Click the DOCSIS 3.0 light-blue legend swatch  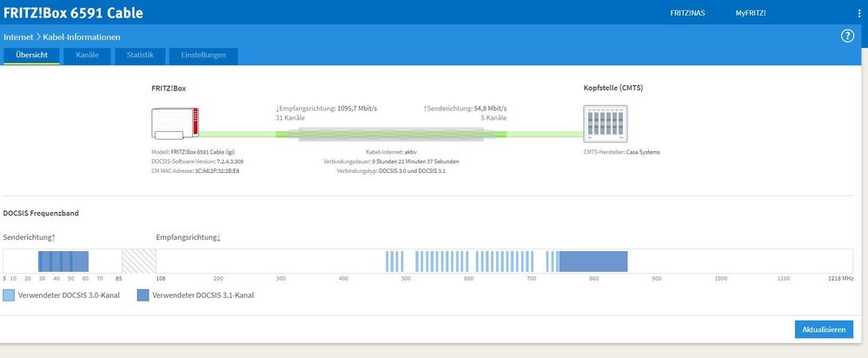[9, 295]
